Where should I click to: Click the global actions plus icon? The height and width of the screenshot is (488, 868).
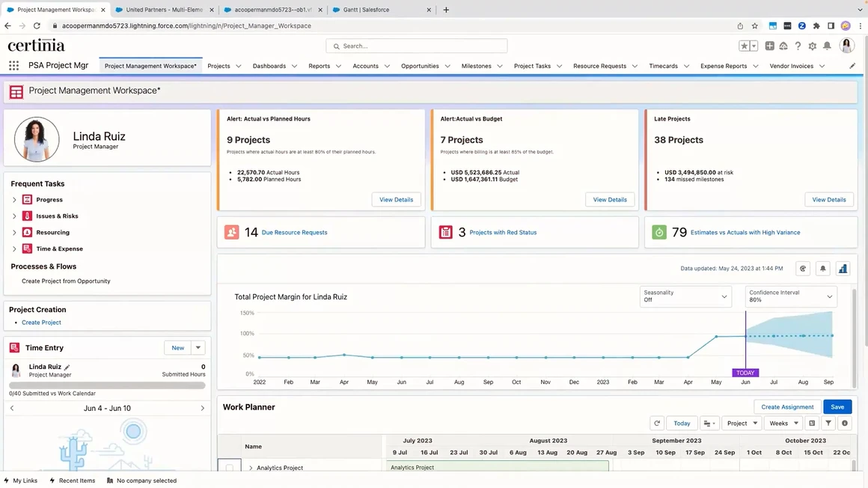[769, 46]
